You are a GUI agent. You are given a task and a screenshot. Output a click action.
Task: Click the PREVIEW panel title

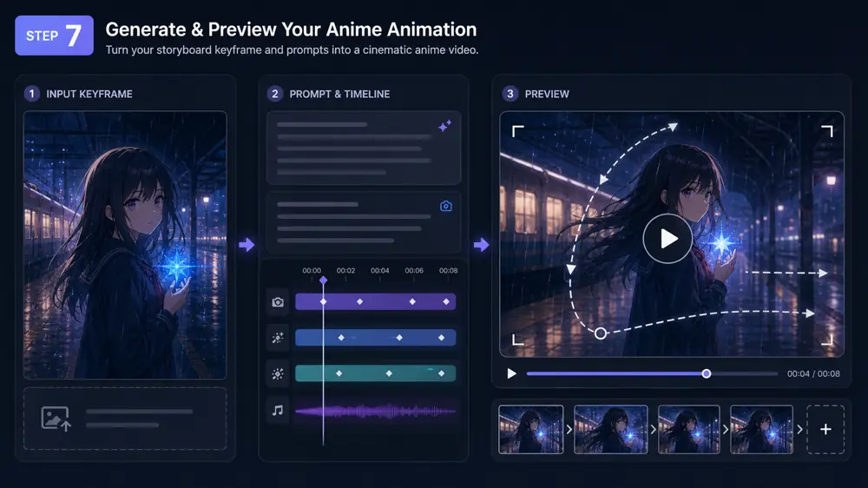[547, 94]
